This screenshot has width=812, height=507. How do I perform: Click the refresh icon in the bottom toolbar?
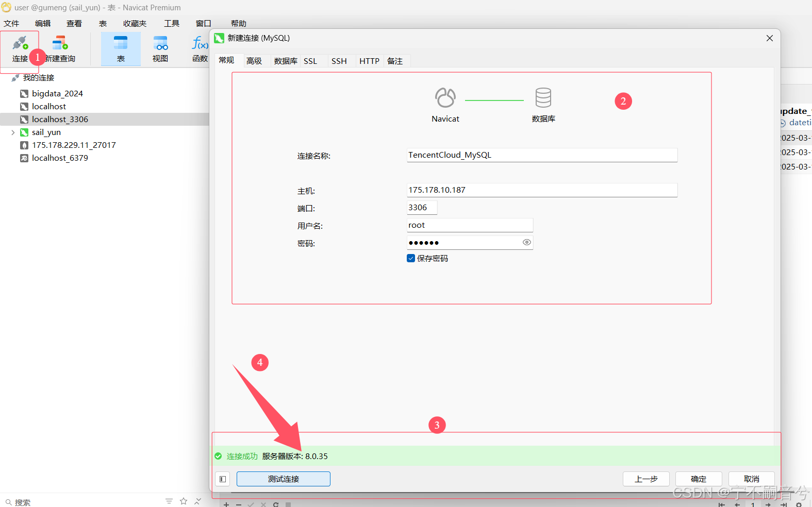coord(276,504)
